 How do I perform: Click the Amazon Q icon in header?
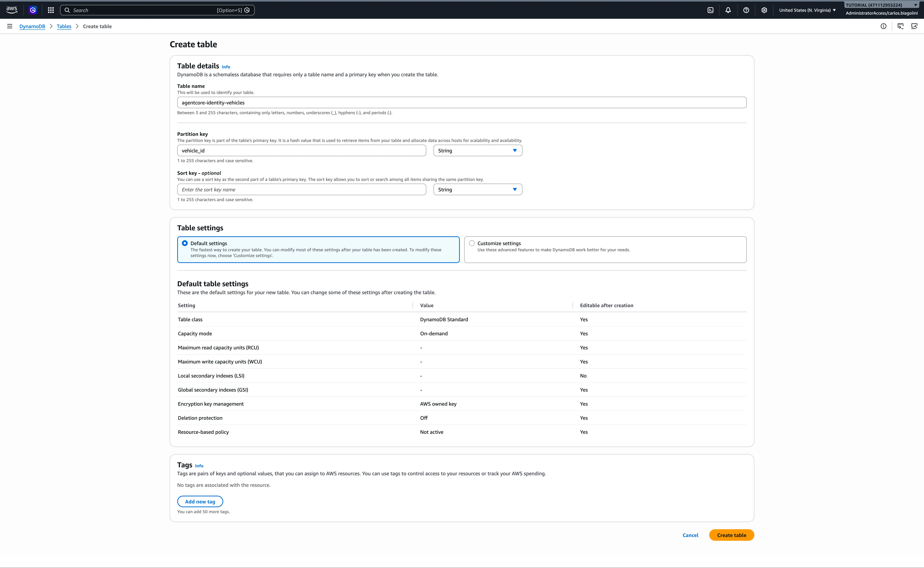pyautogui.click(x=33, y=10)
